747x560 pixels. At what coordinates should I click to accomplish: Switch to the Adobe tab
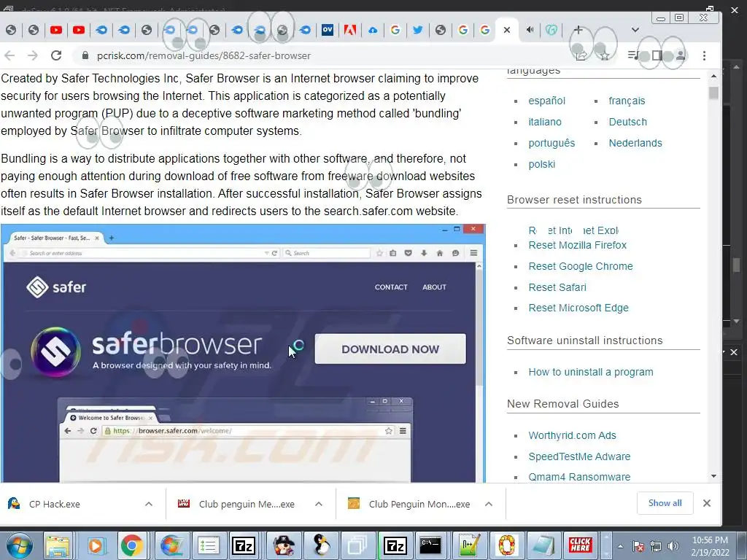pos(350,30)
